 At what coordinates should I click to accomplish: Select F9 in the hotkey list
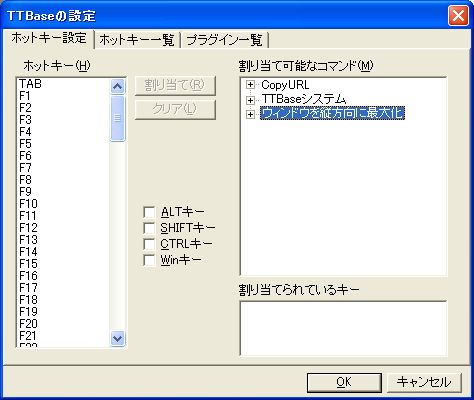[63, 192]
